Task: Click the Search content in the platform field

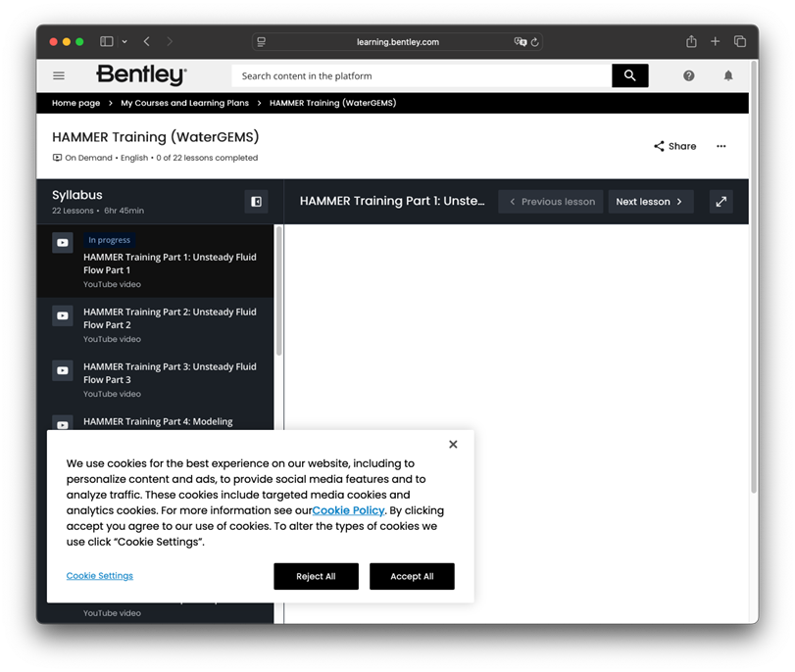Action: tap(422, 76)
